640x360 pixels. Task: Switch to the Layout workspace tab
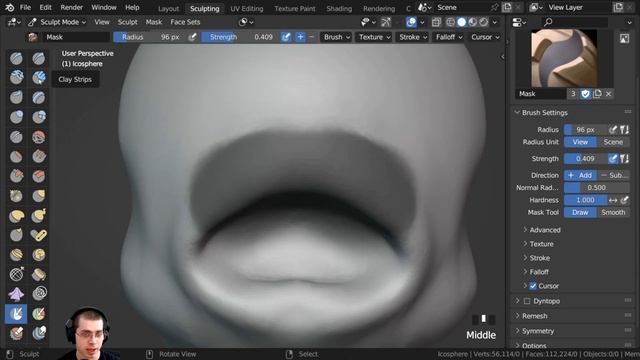168,9
